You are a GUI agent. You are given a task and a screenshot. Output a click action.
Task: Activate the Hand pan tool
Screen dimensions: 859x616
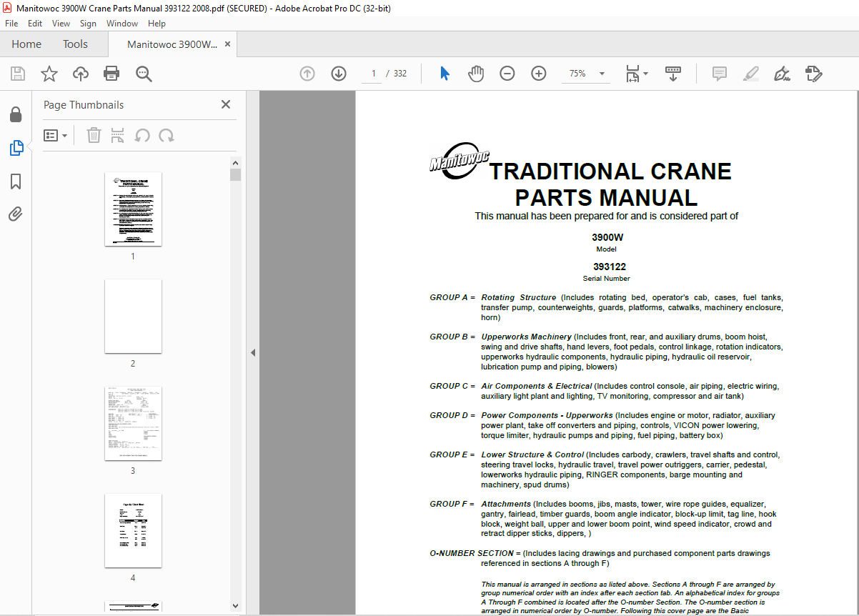tap(476, 74)
